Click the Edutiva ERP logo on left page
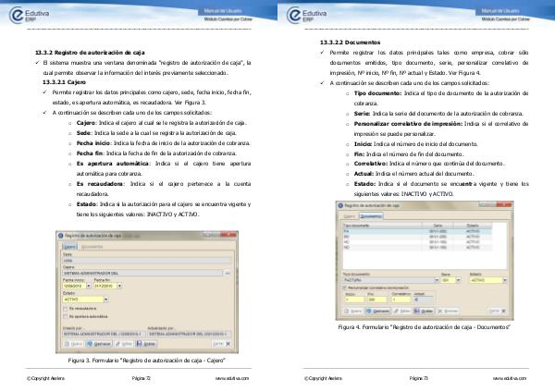The height and width of the screenshot is (392, 555). point(35,15)
